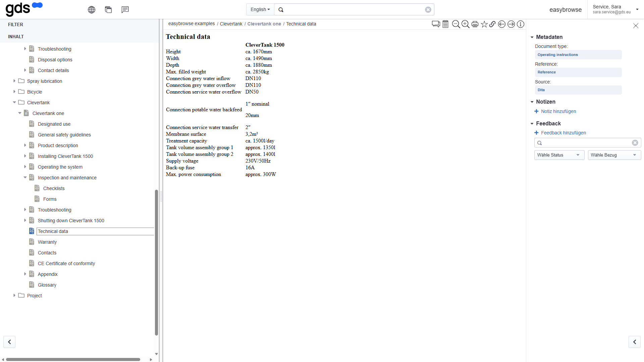Open CE Certificate of conformity
This screenshot has width=644, height=362.
click(66, 263)
